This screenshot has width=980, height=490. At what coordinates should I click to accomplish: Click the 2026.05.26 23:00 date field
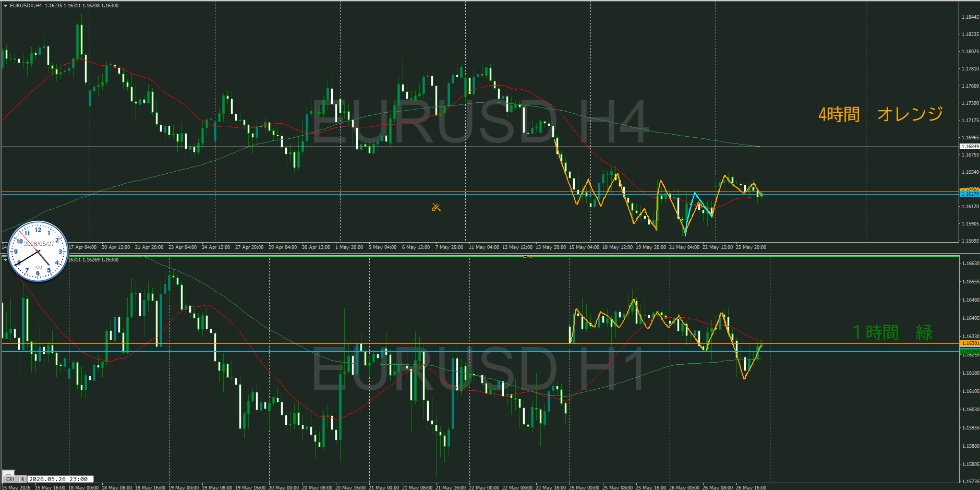[61, 479]
